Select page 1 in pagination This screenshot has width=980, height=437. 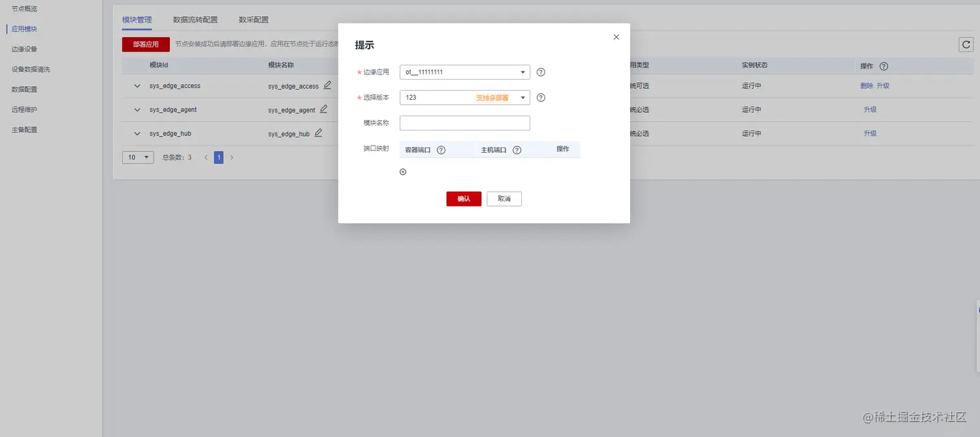coord(219,157)
